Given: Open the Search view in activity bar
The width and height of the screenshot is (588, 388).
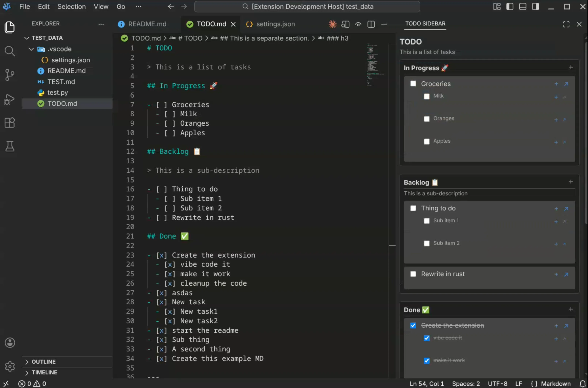Looking at the screenshot, I should [10, 51].
